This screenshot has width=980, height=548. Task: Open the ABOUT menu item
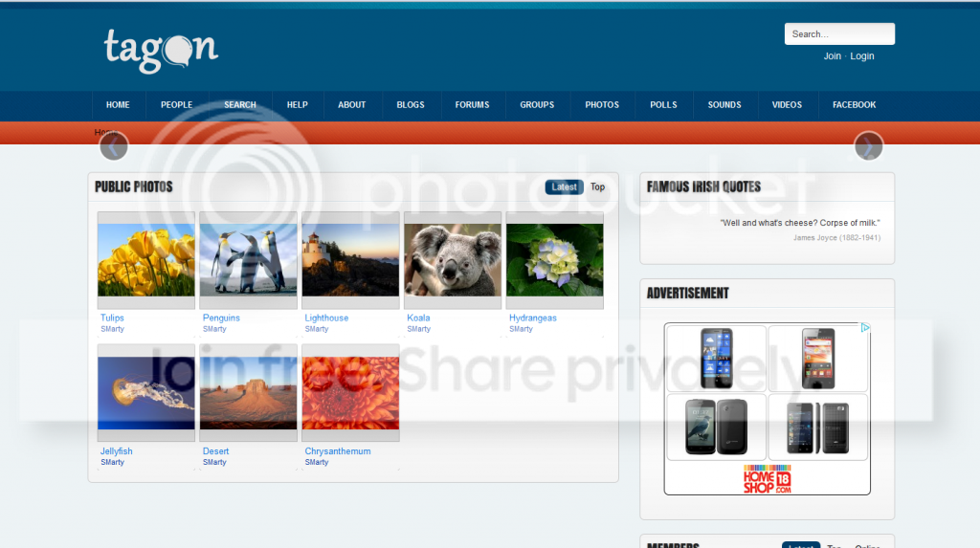[x=352, y=105]
